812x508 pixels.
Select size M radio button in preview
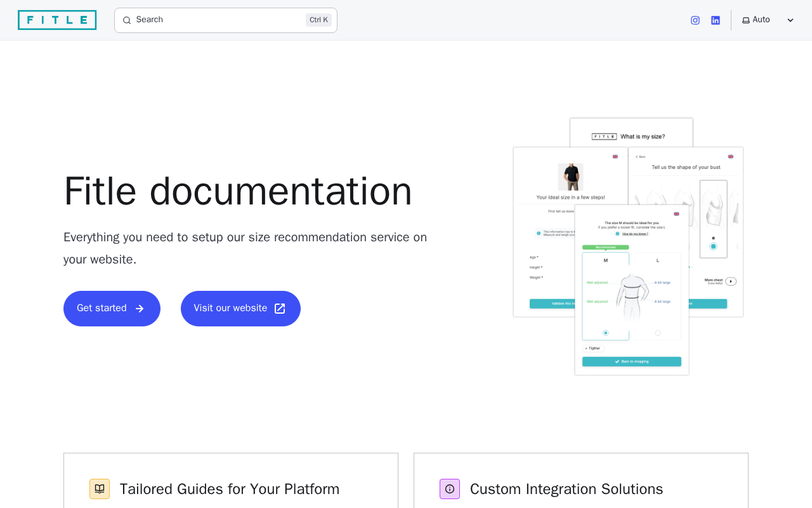tap(605, 333)
